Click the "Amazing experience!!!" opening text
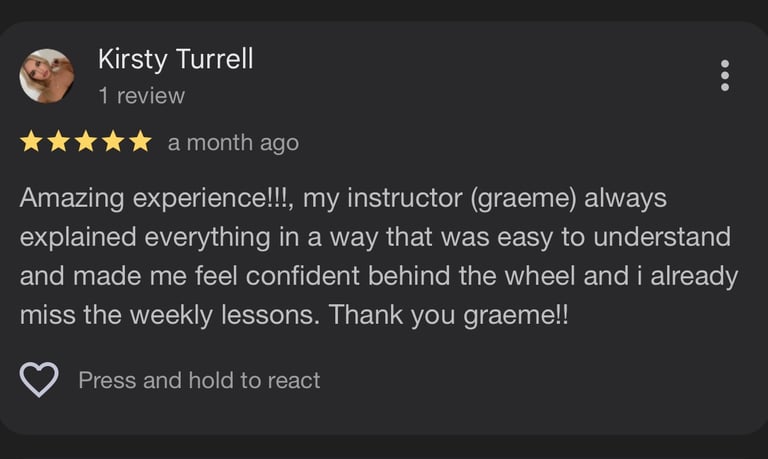The width and height of the screenshot is (768, 459). pos(154,199)
